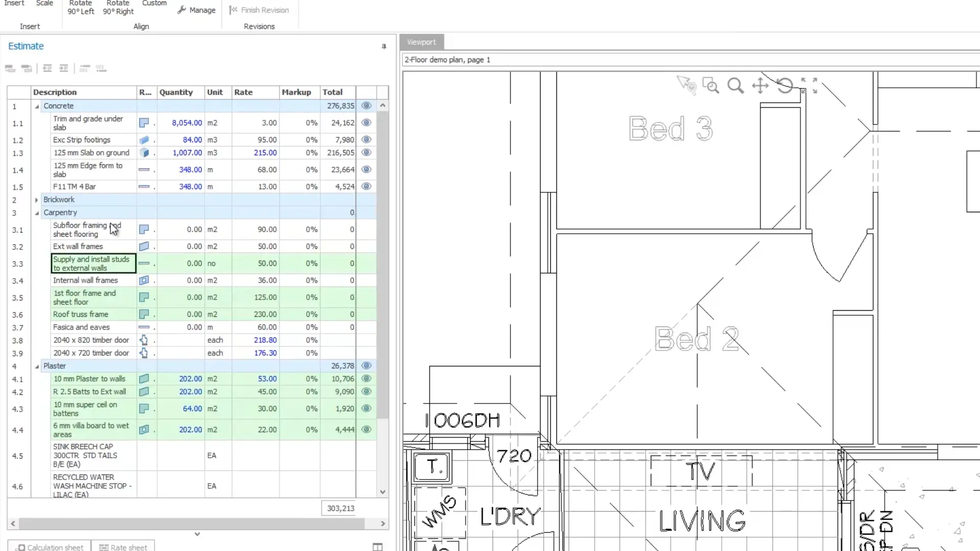The height and width of the screenshot is (551, 980).
Task: Toggle visibility eye for 10 mm Plaster to walls
Action: pos(366,379)
